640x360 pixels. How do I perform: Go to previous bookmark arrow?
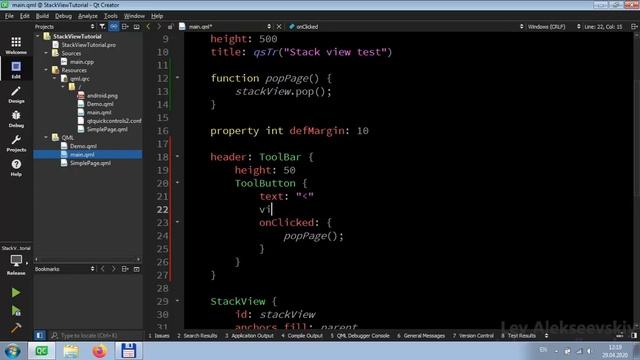click(x=102, y=269)
